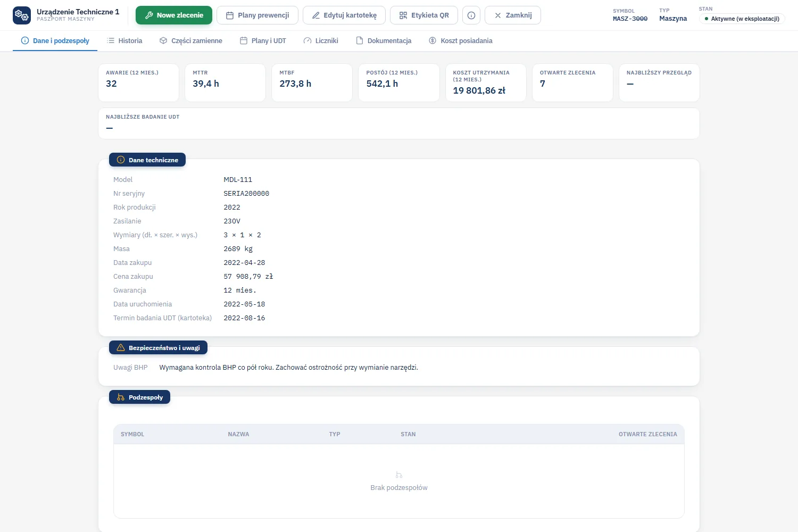Click the Najbliższe badanie UDT card
This screenshot has height=532, width=798.
pyautogui.click(x=399, y=123)
